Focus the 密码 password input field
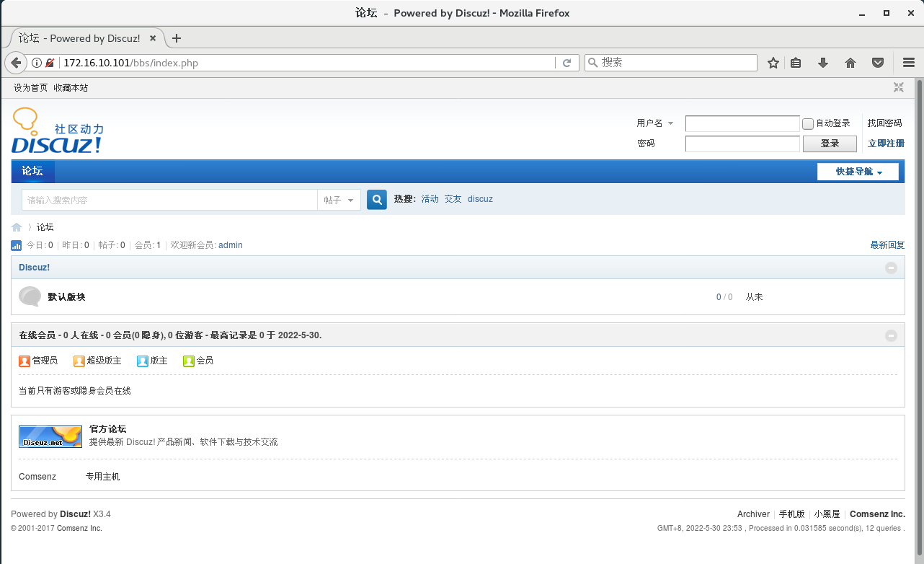 tap(742, 144)
